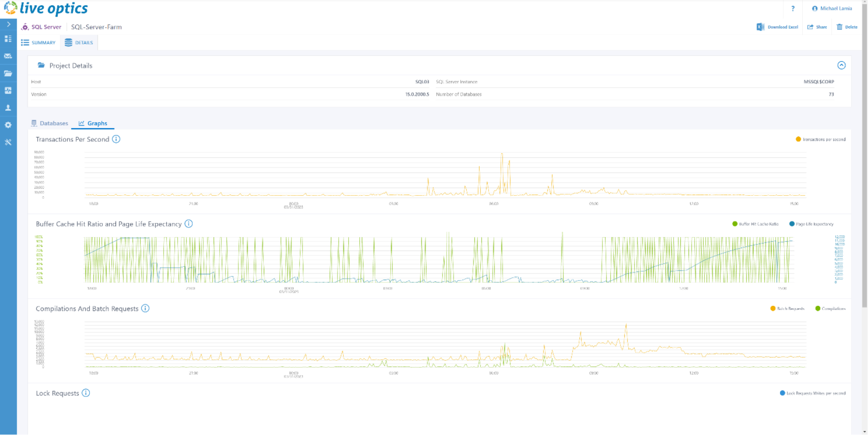Open the open-folder projects icon in the sidebar
Viewport: 868px width, 435px height.
(x=8, y=73)
